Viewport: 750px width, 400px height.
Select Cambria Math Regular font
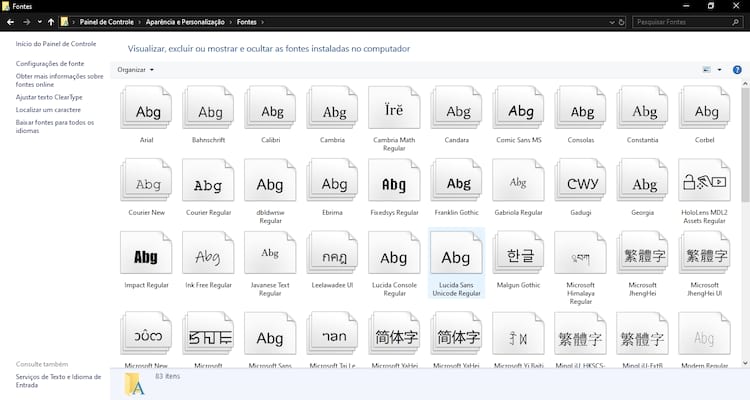pyautogui.click(x=394, y=108)
